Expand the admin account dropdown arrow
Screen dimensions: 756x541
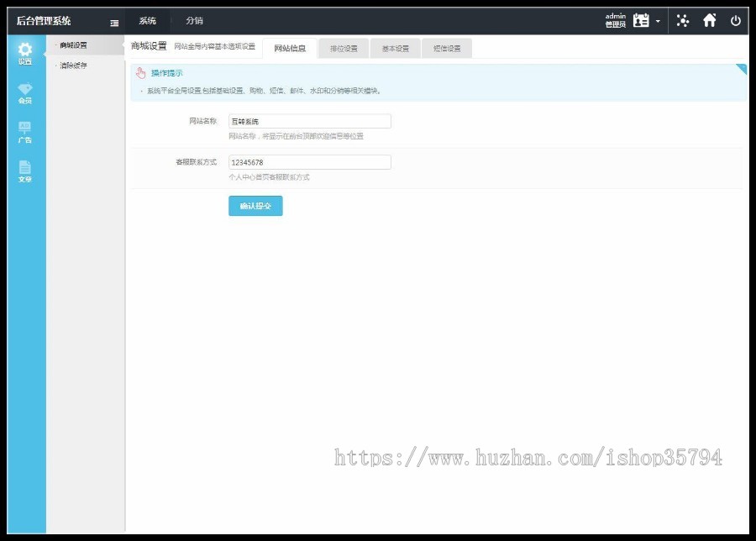pos(658,21)
